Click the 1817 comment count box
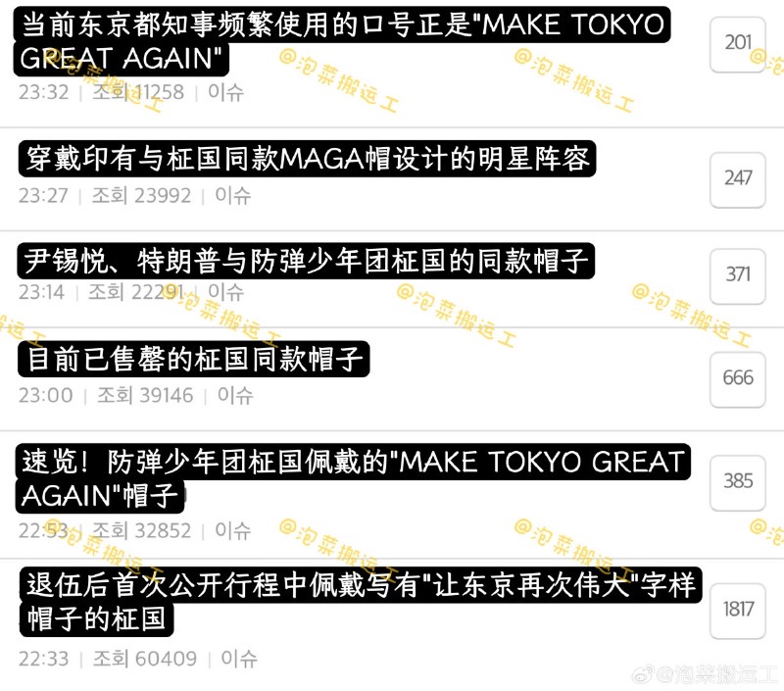 click(738, 611)
